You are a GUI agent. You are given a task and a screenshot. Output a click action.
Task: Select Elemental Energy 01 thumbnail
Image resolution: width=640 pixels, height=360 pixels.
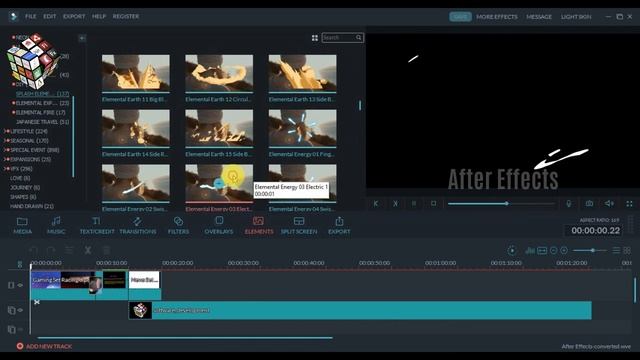pos(302,128)
